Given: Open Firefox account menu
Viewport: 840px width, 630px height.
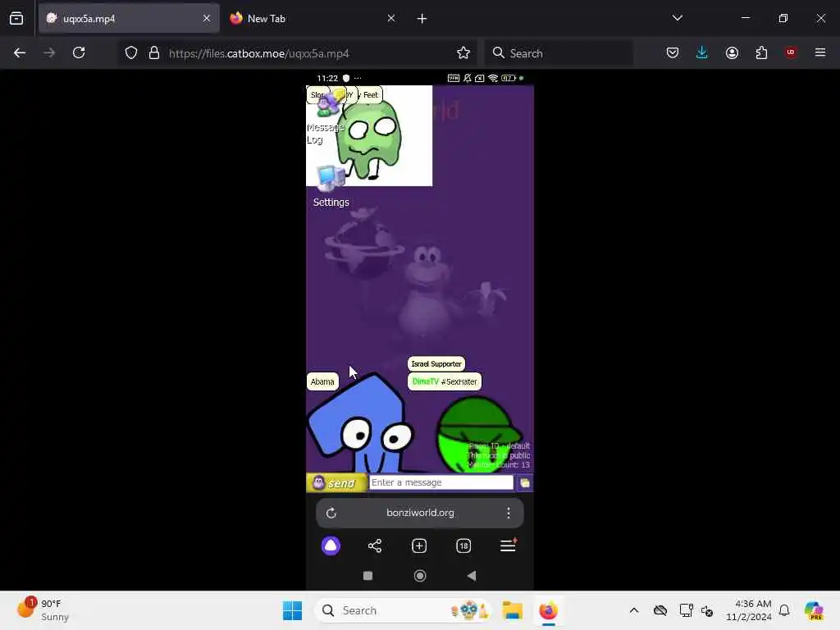Looking at the screenshot, I should (x=732, y=53).
